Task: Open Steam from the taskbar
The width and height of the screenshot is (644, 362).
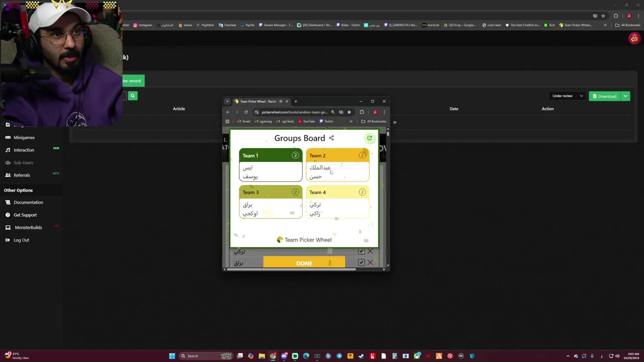Action: [x=361, y=356]
